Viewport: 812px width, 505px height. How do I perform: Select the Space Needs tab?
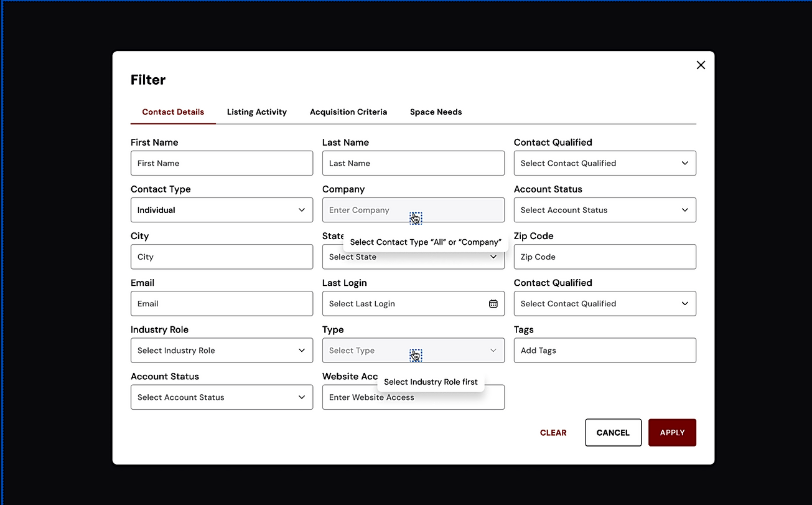click(x=436, y=112)
